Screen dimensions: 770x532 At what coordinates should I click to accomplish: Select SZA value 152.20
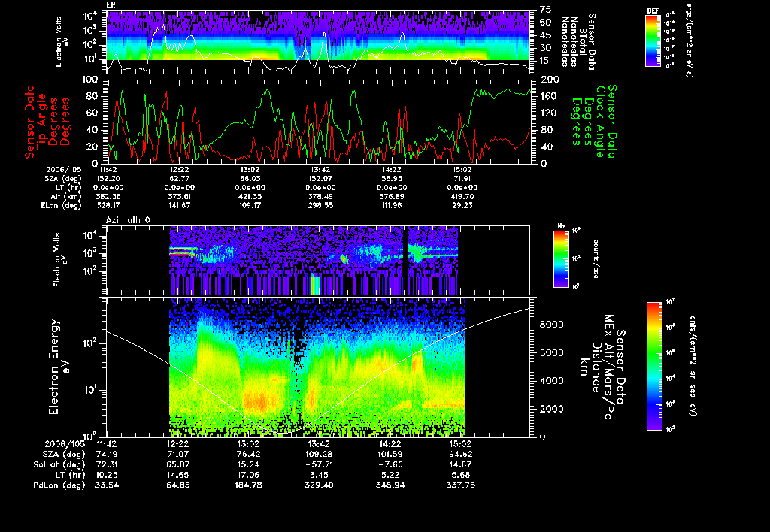tap(109, 179)
